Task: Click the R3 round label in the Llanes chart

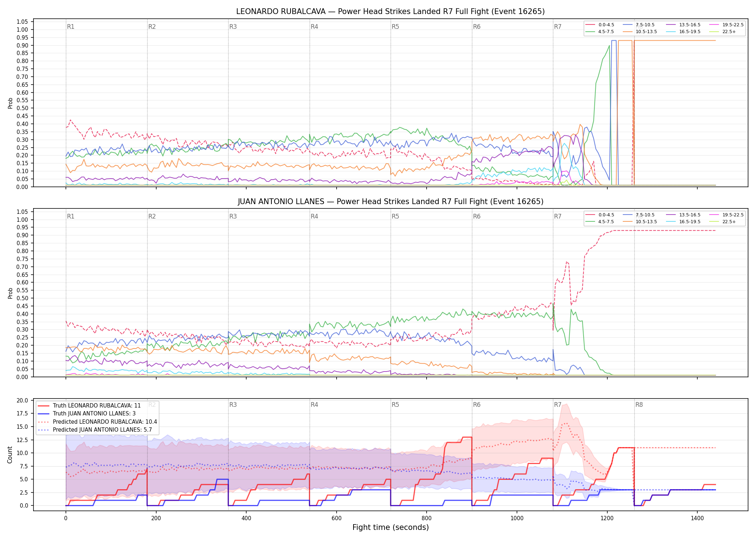Action: (x=233, y=216)
